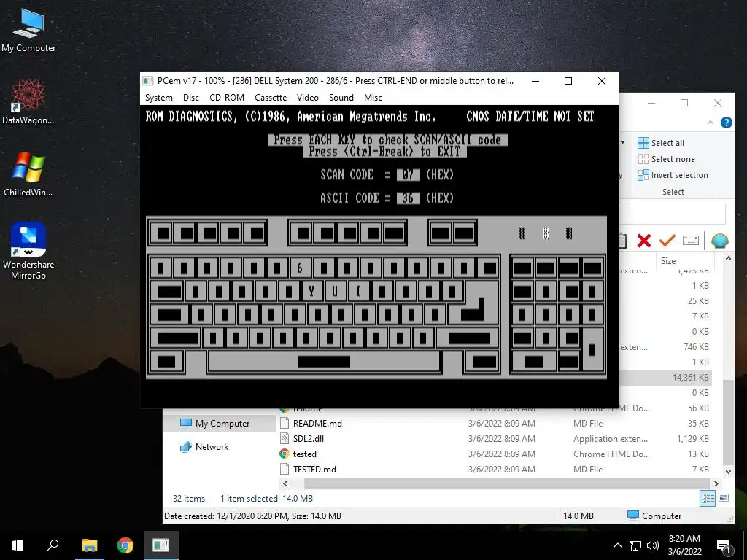Sort files by the Size column header
747x560 pixels.
pos(668,261)
